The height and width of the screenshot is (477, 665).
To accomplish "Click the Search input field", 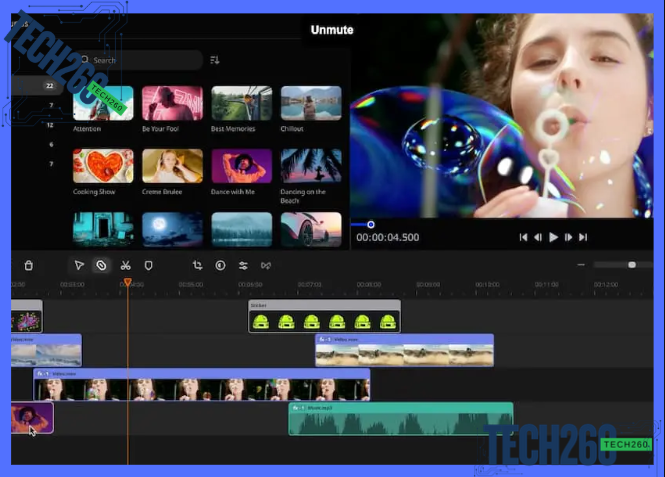I will point(140,60).
